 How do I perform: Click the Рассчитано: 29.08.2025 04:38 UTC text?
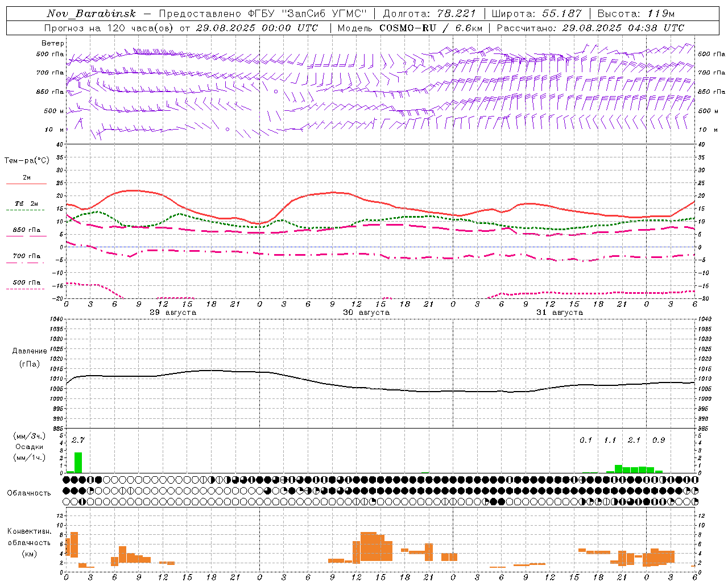click(590, 28)
